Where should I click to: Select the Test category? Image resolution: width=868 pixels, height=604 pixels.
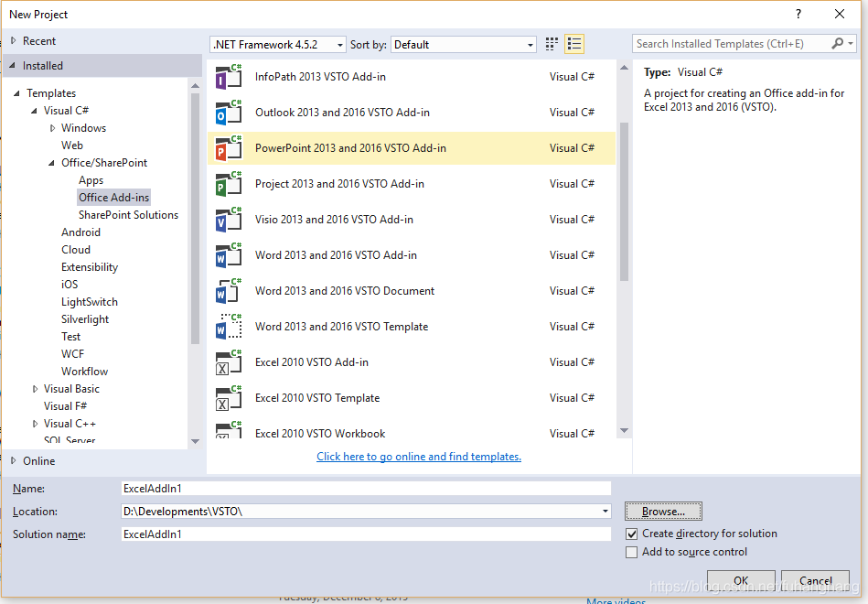tap(70, 337)
